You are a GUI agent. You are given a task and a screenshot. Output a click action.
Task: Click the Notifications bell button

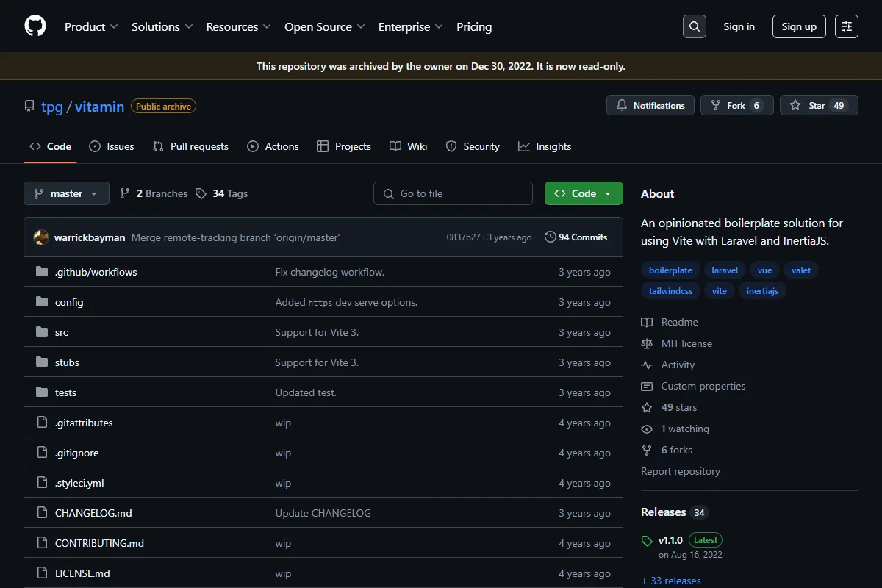click(650, 106)
